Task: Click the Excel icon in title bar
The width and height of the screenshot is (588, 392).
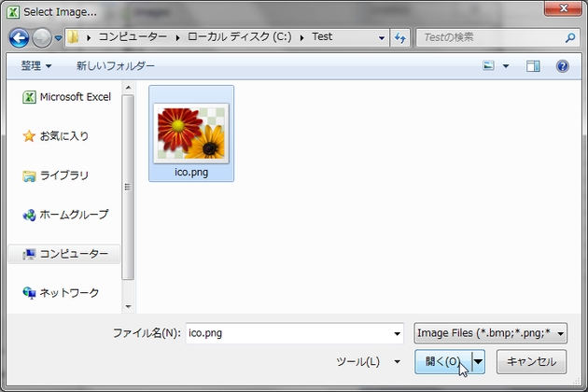Action: click(13, 12)
